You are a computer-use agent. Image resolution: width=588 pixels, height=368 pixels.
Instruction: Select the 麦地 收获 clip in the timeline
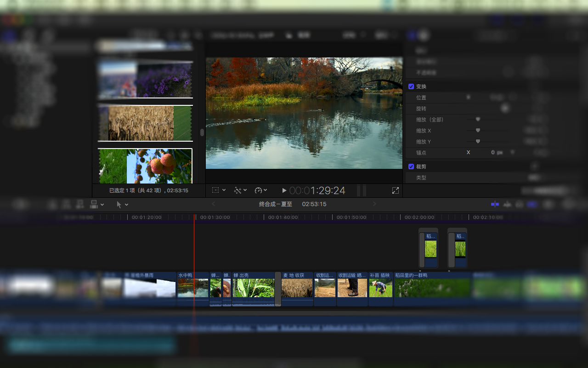point(297,287)
